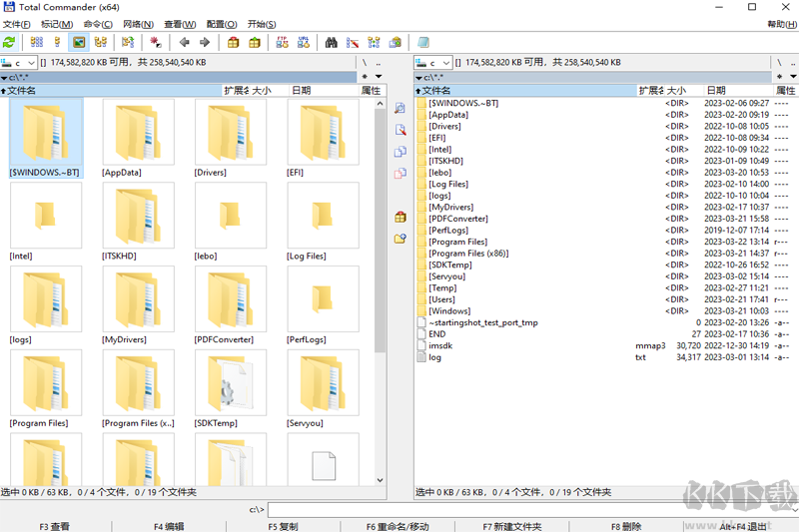
Task: Switch to thumbnail view via toolbar icon
Action: (79, 43)
